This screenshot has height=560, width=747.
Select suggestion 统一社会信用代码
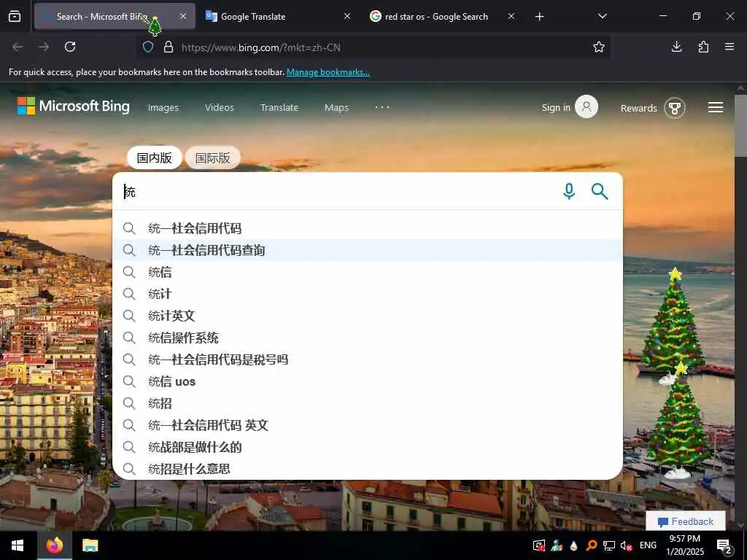[368, 228]
